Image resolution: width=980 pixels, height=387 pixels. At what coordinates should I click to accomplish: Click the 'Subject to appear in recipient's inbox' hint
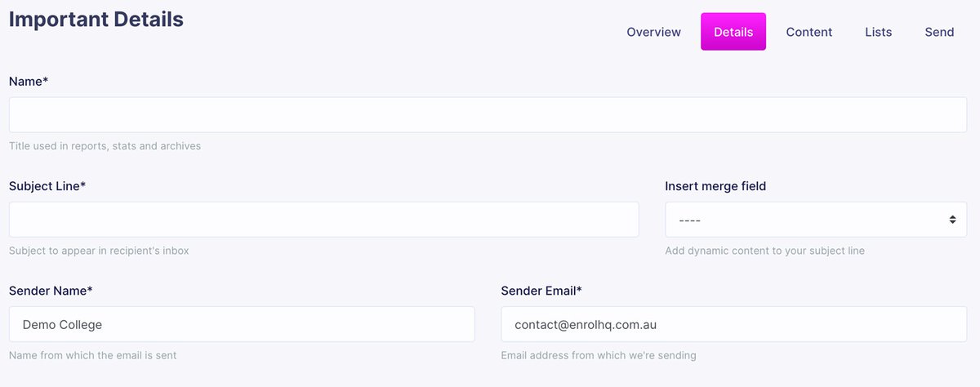pyautogui.click(x=99, y=251)
